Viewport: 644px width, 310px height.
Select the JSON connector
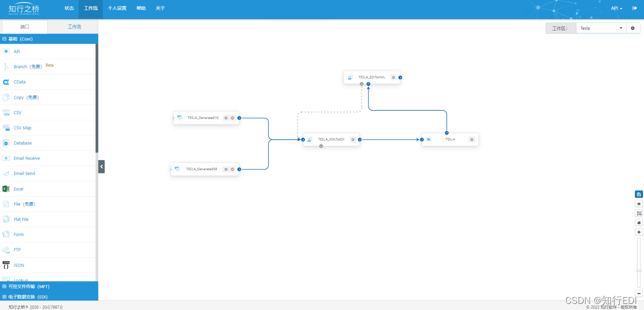point(48,265)
